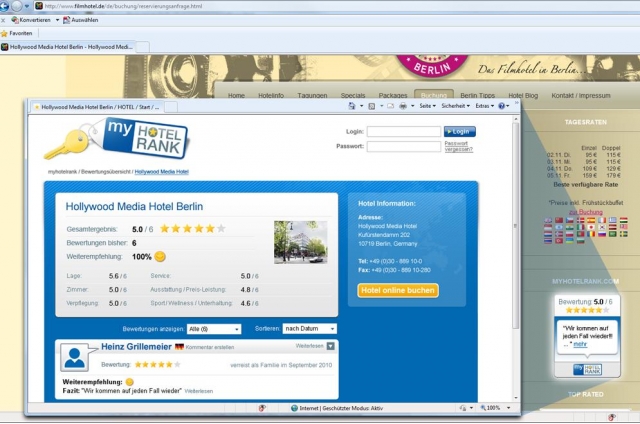This screenshot has height=424, width=640.
Task: Click the German flag next to reviewer name
Action: click(179, 346)
